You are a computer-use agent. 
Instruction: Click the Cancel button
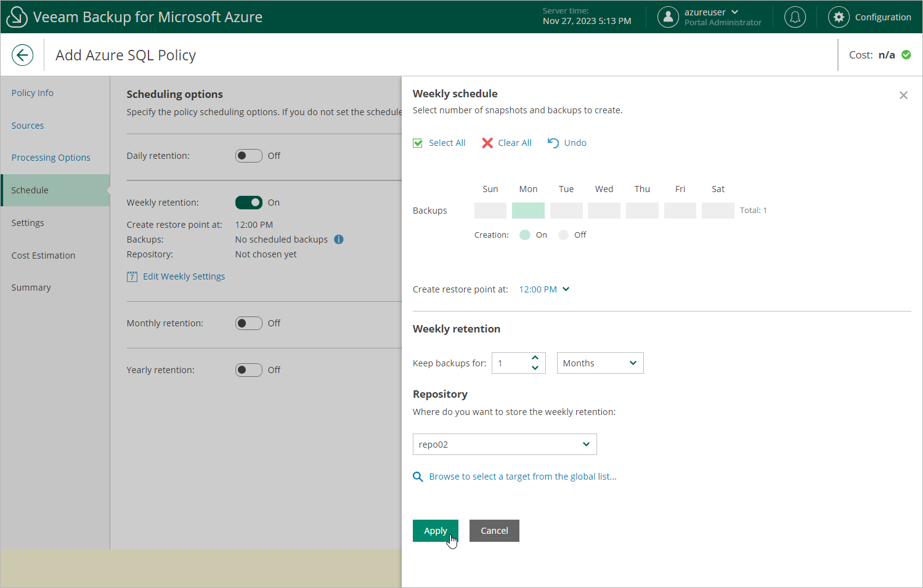click(x=494, y=531)
